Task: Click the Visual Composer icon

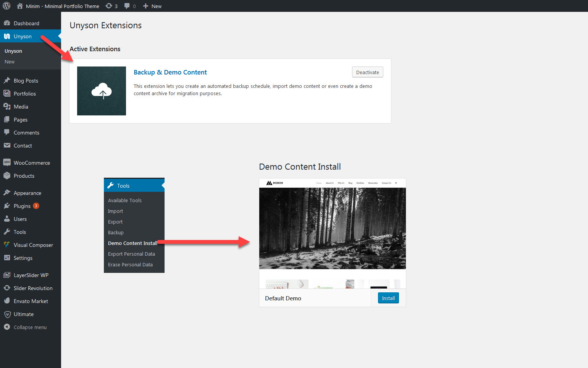Action: pos(7,245)
